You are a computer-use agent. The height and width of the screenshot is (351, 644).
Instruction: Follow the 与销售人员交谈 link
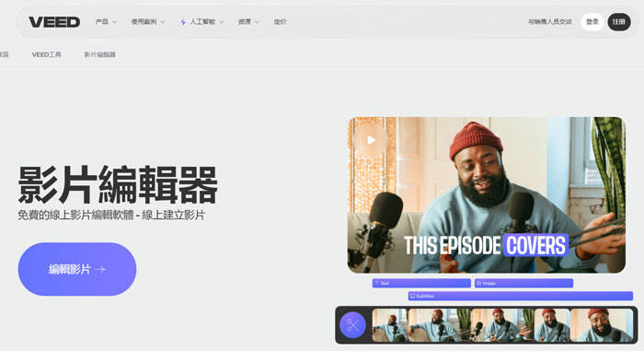tap(549, 22)
